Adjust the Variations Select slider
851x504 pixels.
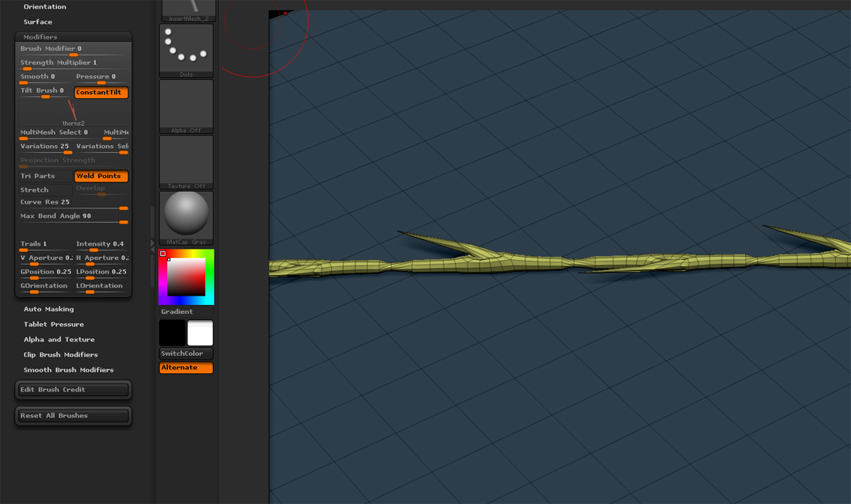[101, 148]
